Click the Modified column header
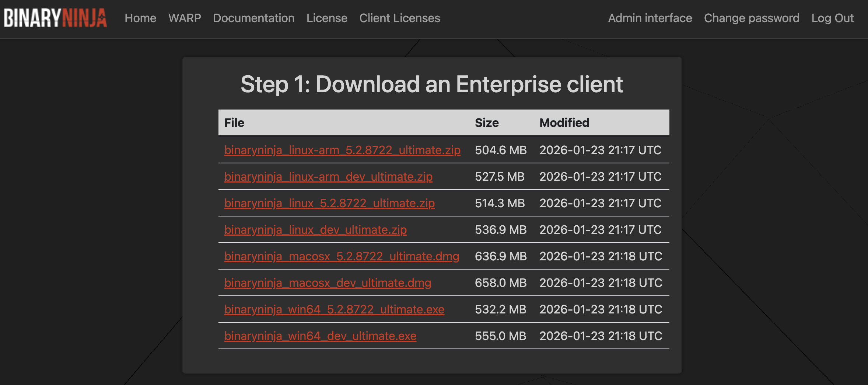868x385 pixels. pos(564,123)
